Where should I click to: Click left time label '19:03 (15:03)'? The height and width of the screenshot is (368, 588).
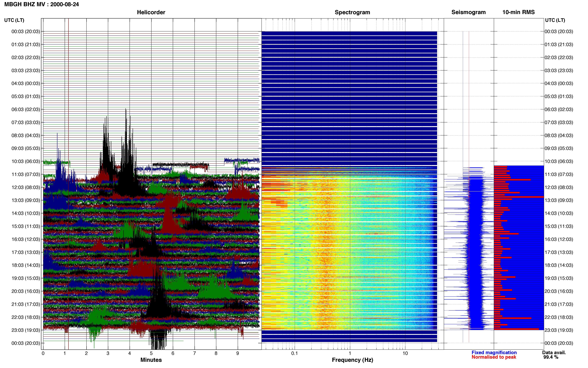tap(26, 278)
